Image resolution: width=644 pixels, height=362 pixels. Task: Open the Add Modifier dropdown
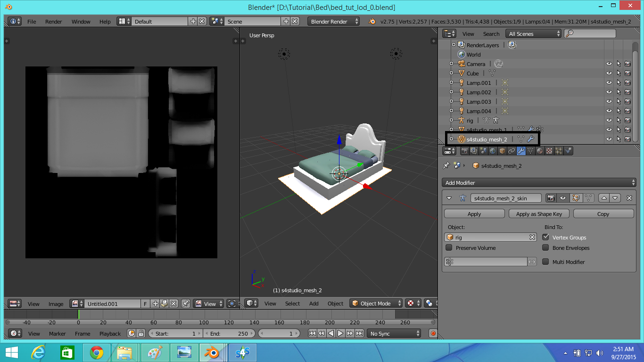[540, 183]
